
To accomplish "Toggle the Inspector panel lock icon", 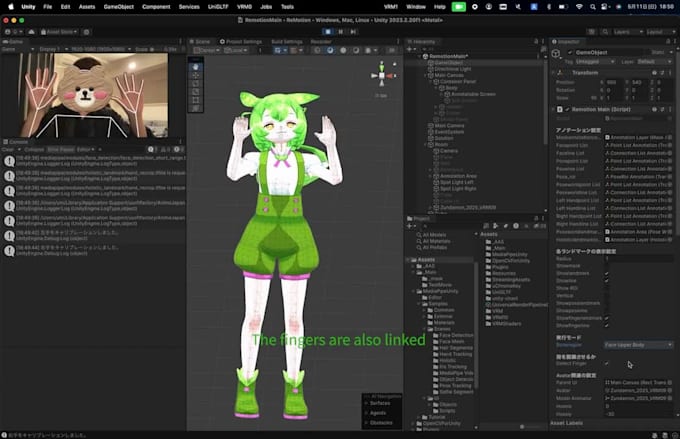I will [x=668, y=42].
